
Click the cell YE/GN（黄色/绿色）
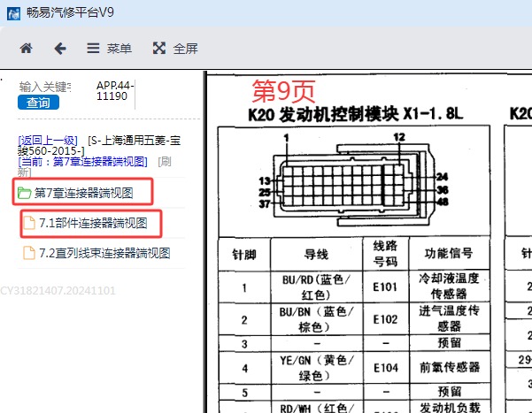(317, 368)
